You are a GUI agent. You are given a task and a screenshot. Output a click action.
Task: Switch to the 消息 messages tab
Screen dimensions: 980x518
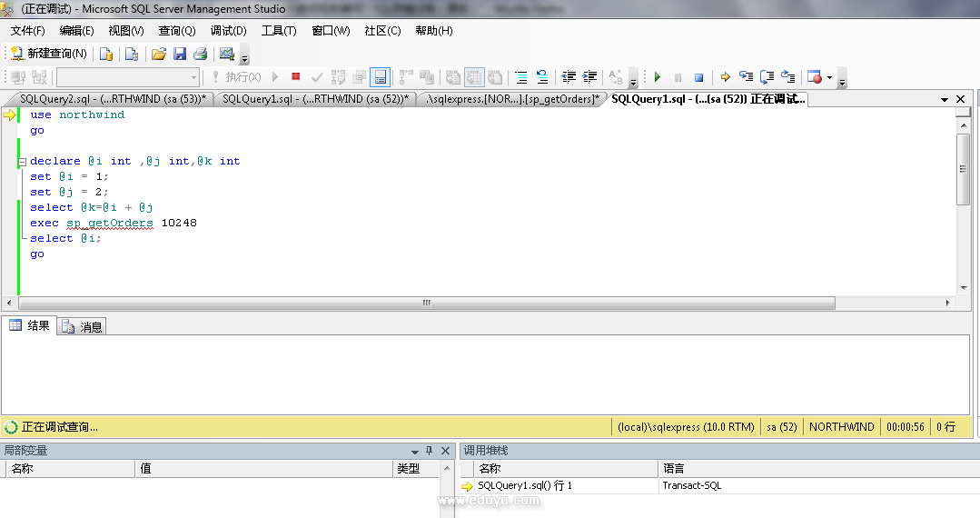click(x=83, y=326)
